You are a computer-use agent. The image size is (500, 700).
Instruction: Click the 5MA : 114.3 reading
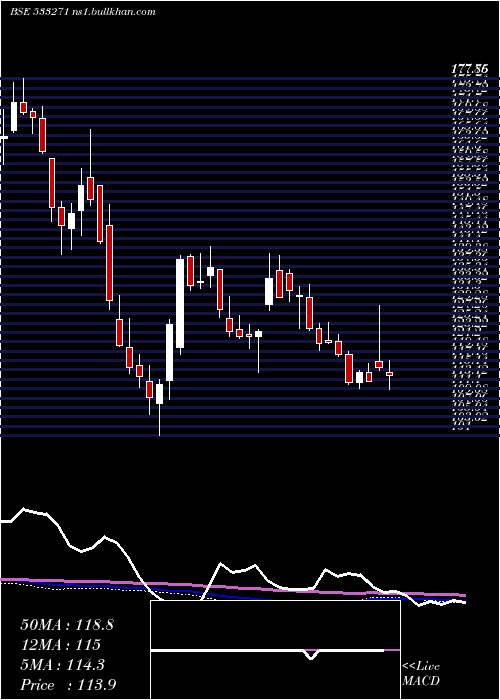coord(62,665)
